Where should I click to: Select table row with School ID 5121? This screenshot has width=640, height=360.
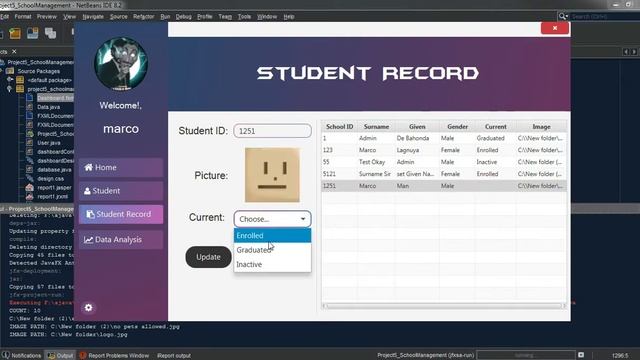(444, 174)
